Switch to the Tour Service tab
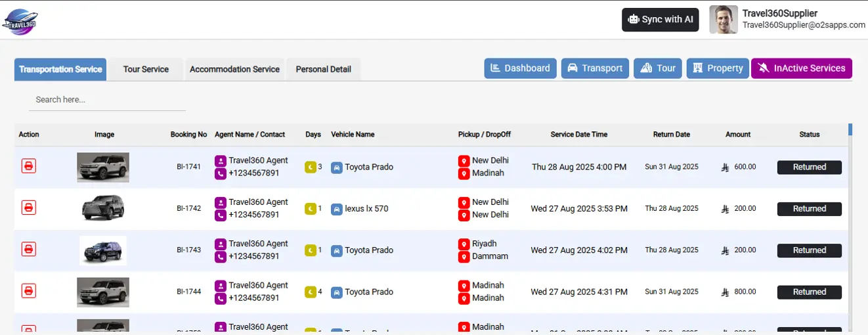The width and height of the screenshot is (868, 335). [x=146, y=69]
